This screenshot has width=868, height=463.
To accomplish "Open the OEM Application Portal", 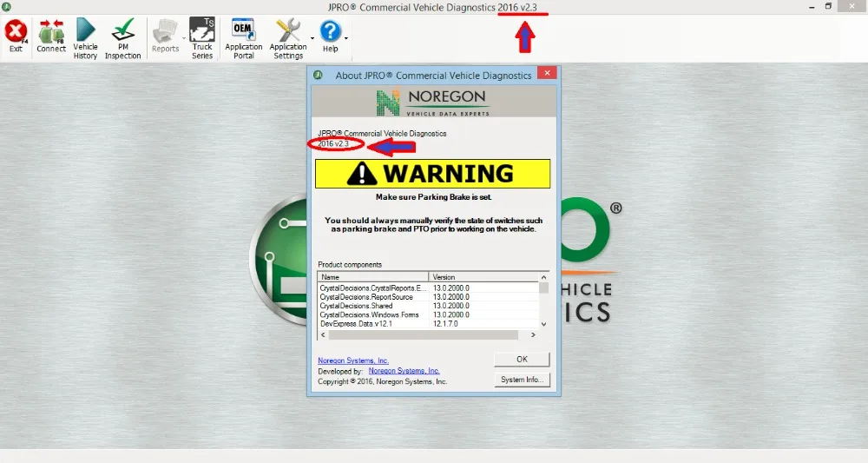I will tap(244, 37).
